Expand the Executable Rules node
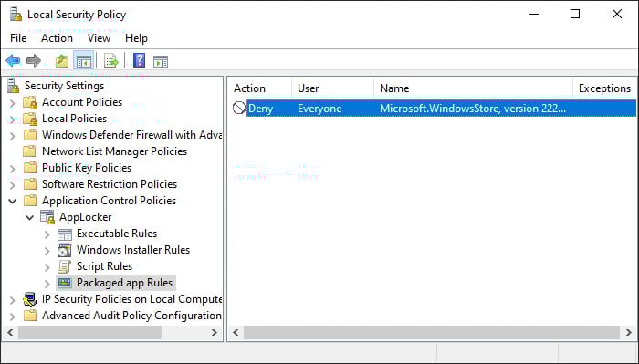This screenshot has width=639, height=364. click(x=47, y=234)
